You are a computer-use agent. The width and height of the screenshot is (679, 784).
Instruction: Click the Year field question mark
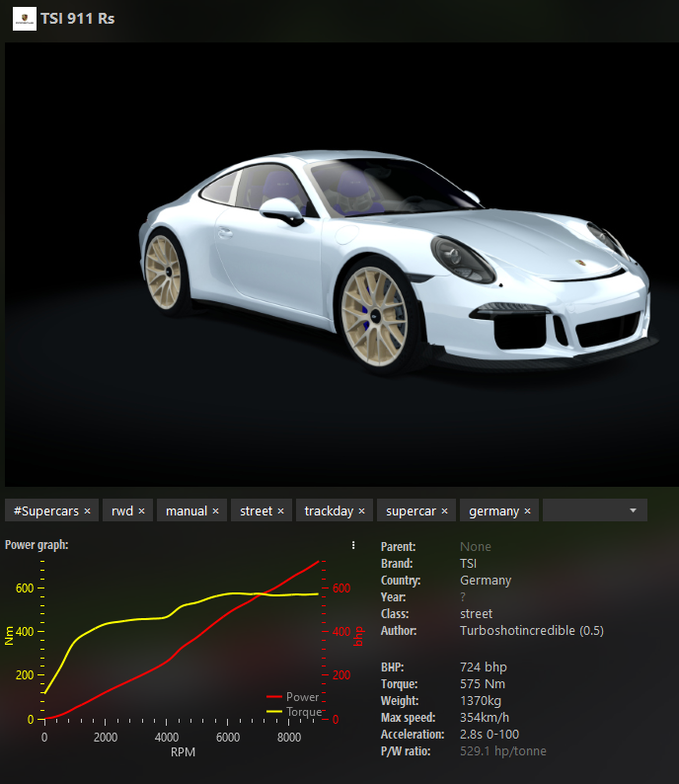pyautogui.click(x=464, y=597)
